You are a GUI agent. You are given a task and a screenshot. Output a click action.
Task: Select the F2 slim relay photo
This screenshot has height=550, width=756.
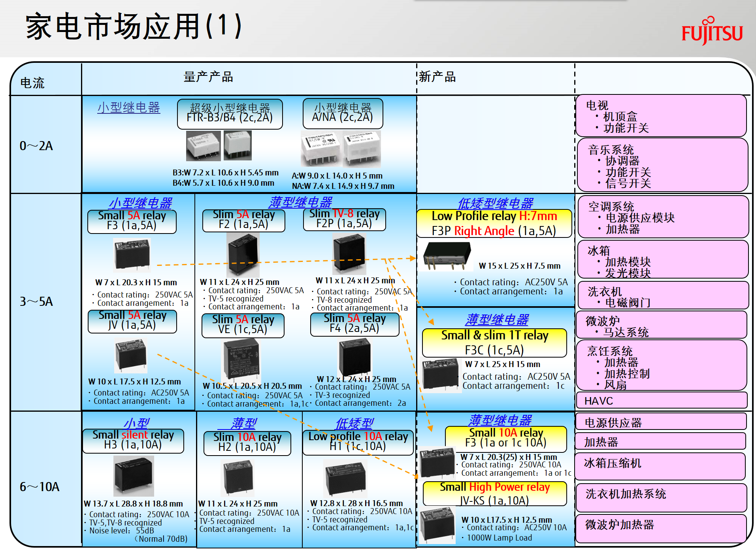(243, 254)
